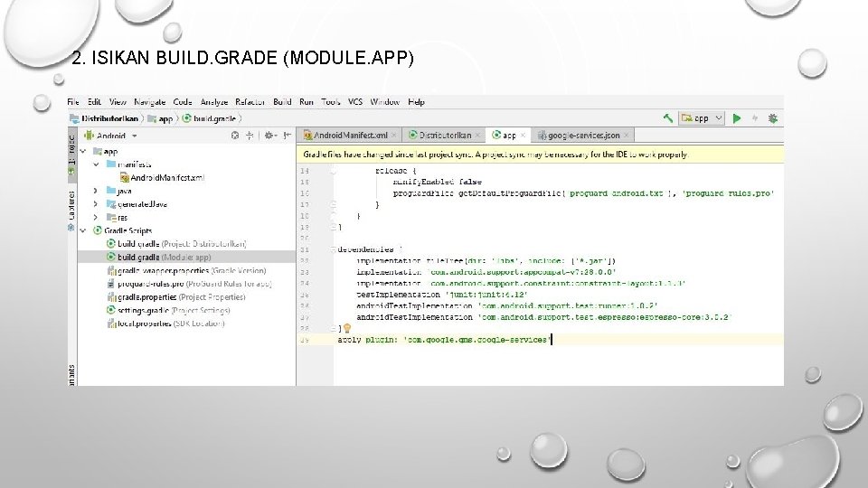Open the Project side tool window tab
The width and height of the screenshot is (868, 488).
point(72,155)
